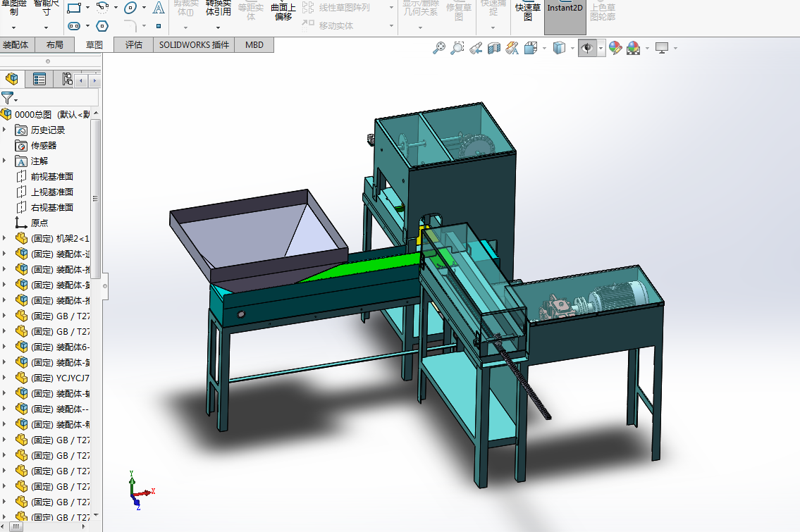Open the Section View tool
This screenshot has width=800, height=532.
(x=494, y=49)
